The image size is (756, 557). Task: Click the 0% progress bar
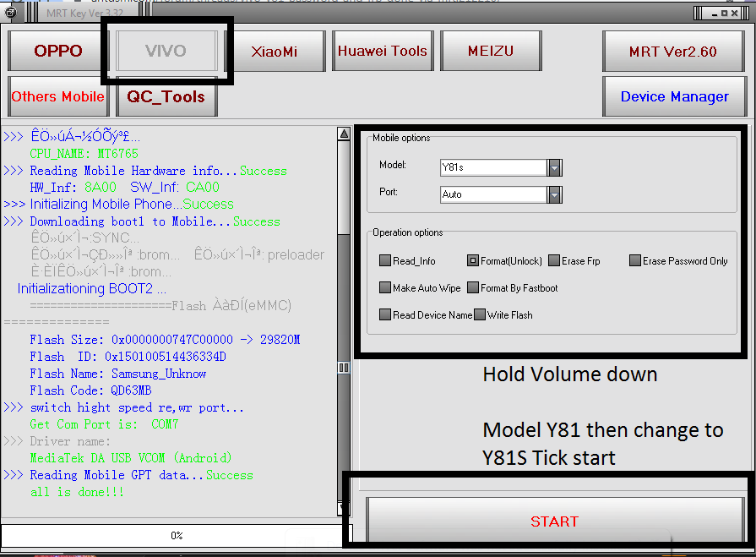click(x=177, y=535)
